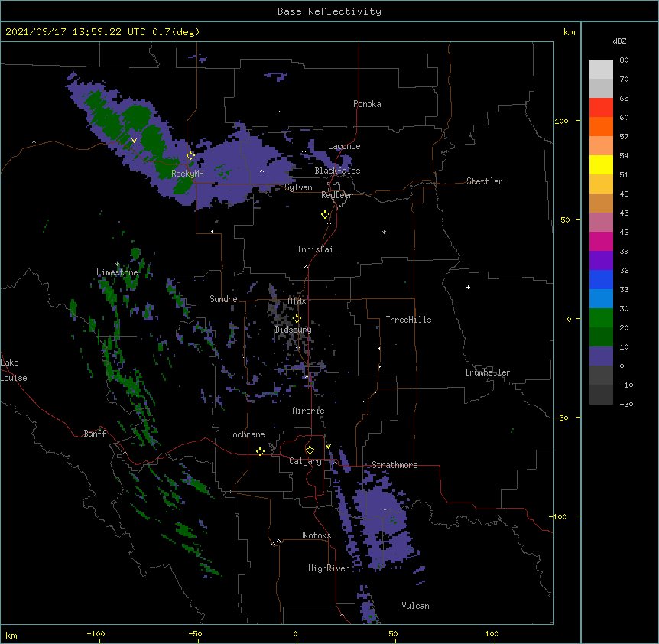Image resolution: width=659 pixels, height=644 pixels.
Task: Click the Airdrie city label
Action: (x=308, y=411)
